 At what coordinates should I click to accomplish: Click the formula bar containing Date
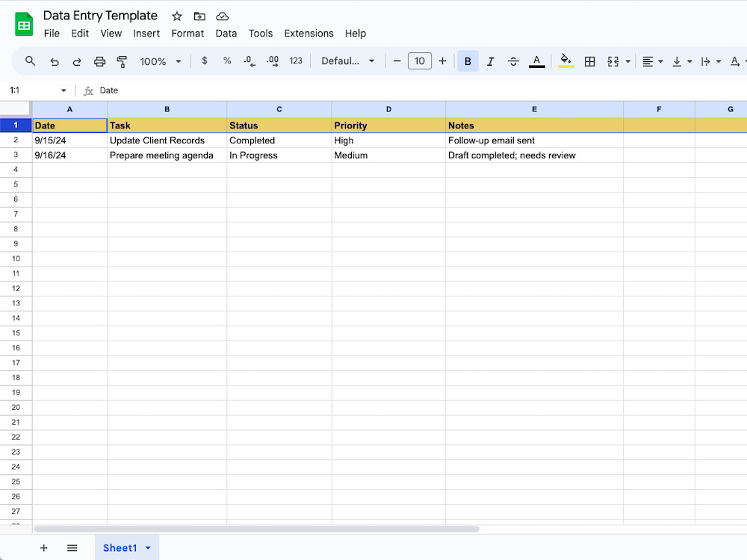point(419,90)
